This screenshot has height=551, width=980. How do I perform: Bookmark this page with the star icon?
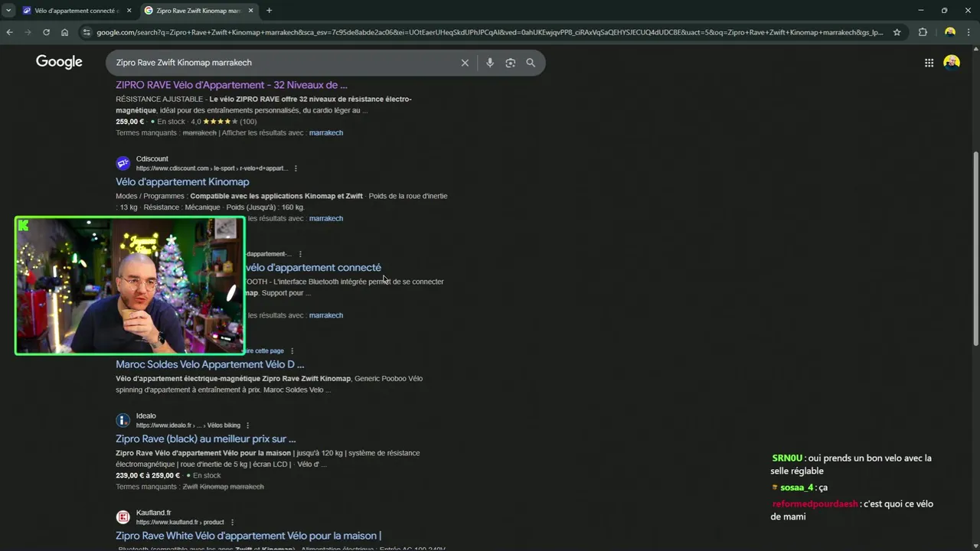pos(897,32)
